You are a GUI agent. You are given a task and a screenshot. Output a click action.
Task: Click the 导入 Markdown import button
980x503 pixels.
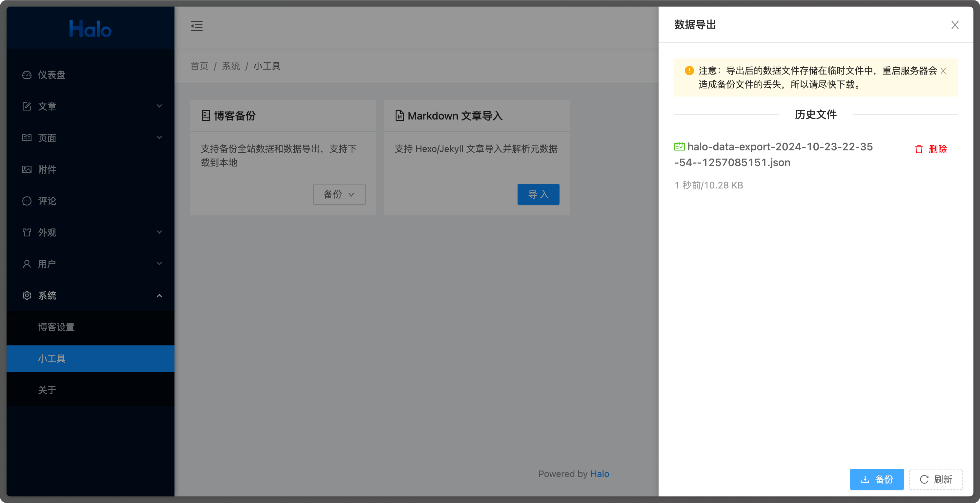(538, 195)
